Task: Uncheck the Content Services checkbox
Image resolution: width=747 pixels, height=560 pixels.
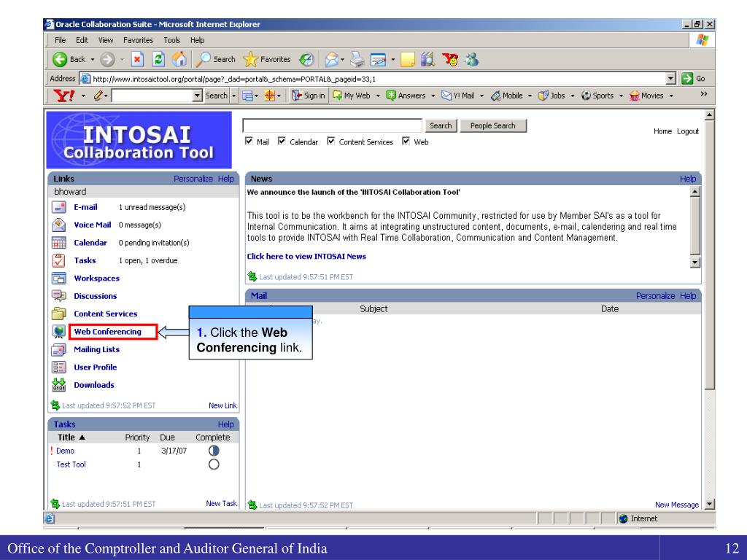Action: coord(330,141)
